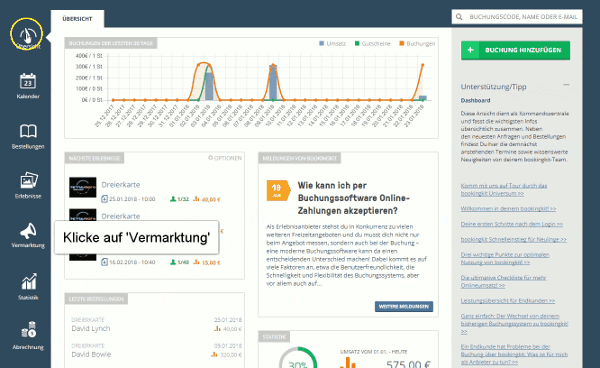The image size is (600, 368).
Task: Open link 'Komm mit uns auf Tour'
Action: [504, 189]
